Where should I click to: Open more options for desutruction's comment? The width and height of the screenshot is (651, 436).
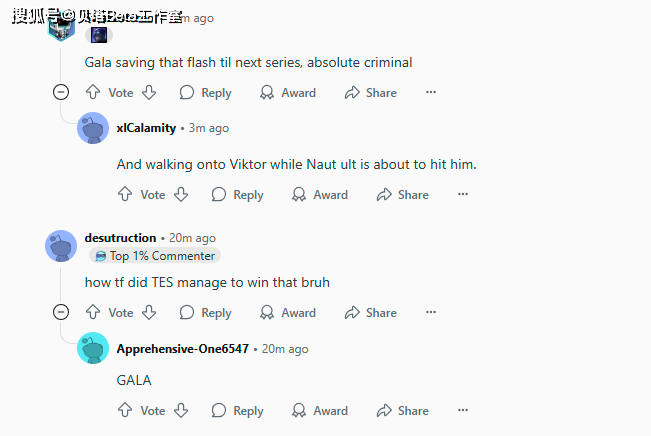431,312
